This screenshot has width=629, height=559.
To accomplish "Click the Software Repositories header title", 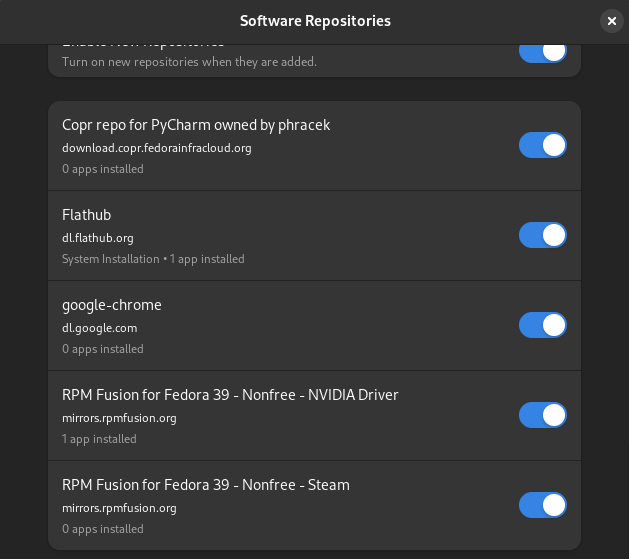I will pyautogui.click(x=315, y=21).
